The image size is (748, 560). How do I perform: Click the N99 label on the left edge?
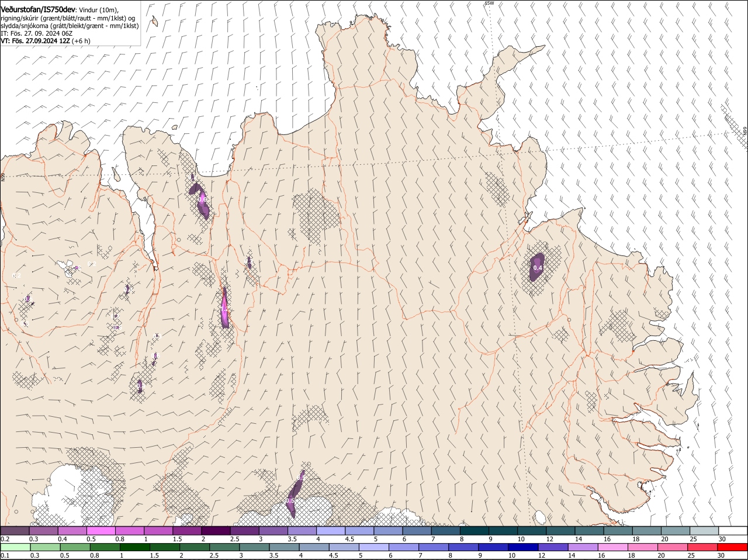click(x=3, y=177)
